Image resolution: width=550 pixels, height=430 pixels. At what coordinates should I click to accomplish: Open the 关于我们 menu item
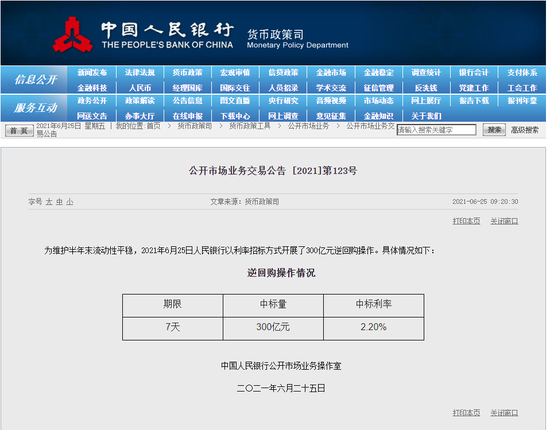[x=426, y=116]
